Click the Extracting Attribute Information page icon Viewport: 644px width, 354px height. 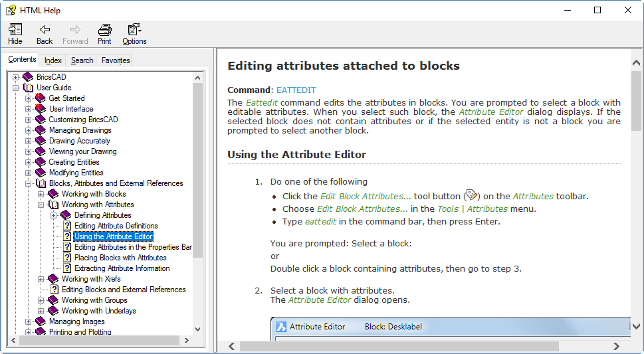tap(67, 268)
